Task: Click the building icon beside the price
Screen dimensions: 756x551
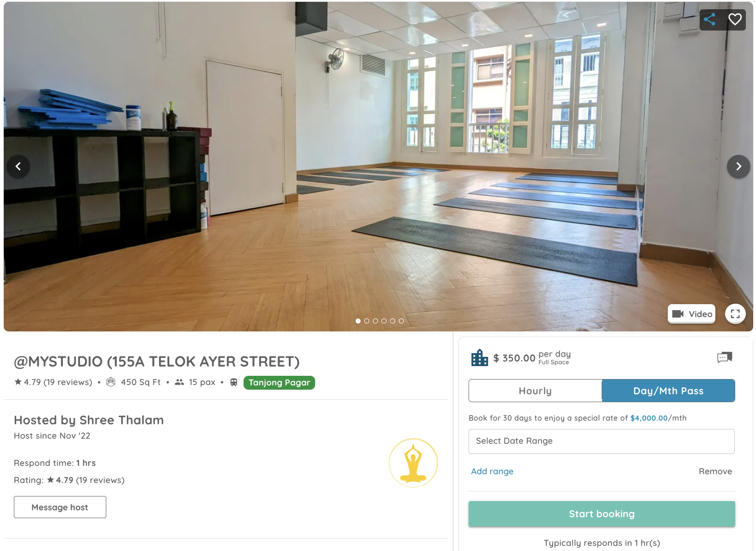Action: pyautogui.click(x=480, y=358)
